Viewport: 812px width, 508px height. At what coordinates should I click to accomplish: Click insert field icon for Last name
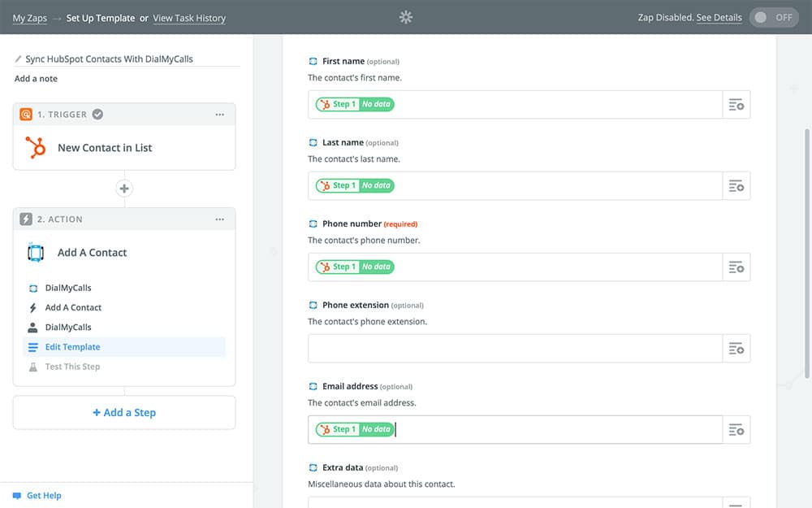point(736,186)
